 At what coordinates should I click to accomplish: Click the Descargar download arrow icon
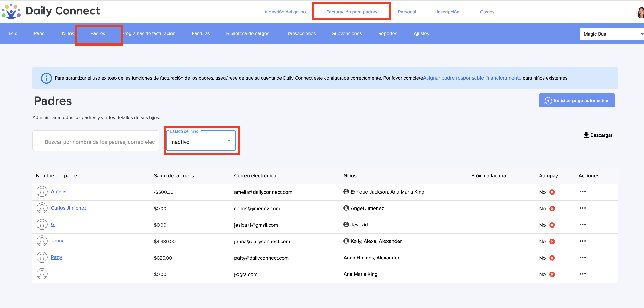click(x=586, y=135)
